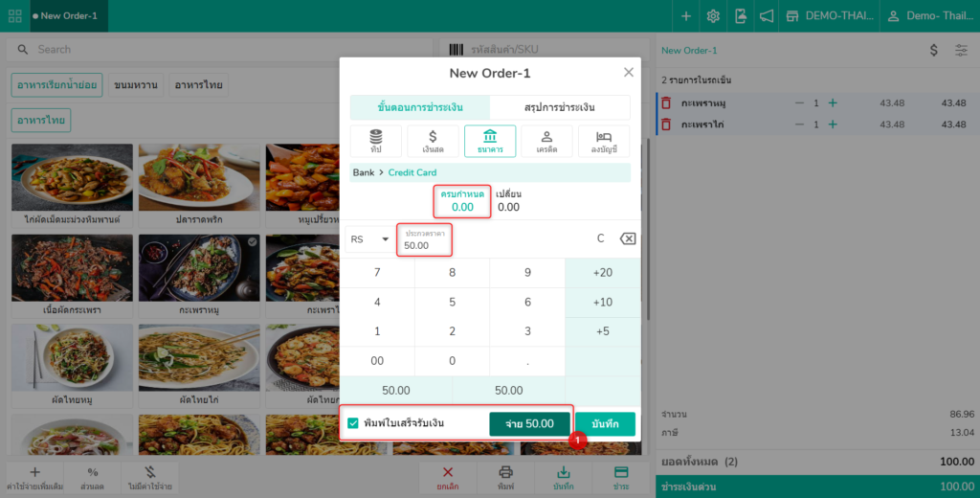Increase กะเพราหมู quantity with plus
This screenshot has height=498, width=980.
coord(833,103)
